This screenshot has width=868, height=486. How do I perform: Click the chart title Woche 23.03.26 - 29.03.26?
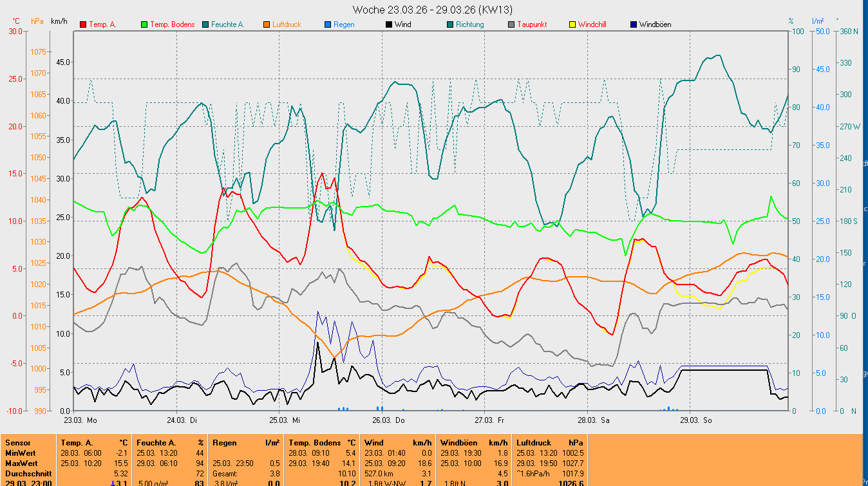click(x=433, y=10)
